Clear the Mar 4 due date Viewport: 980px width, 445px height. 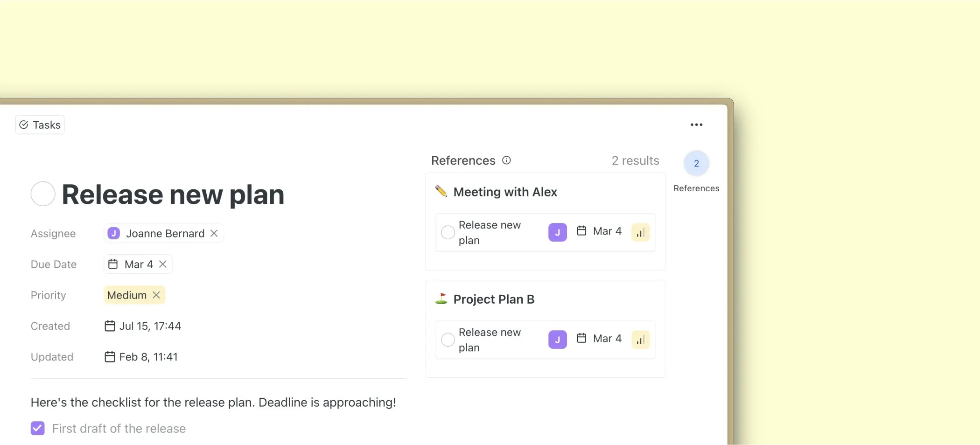(163, 264)
